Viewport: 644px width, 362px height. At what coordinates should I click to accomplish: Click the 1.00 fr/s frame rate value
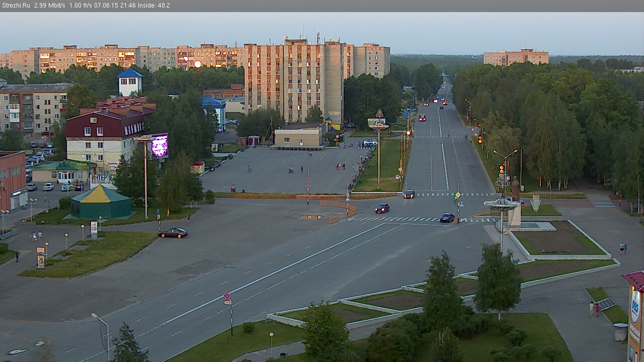(81, 6)
